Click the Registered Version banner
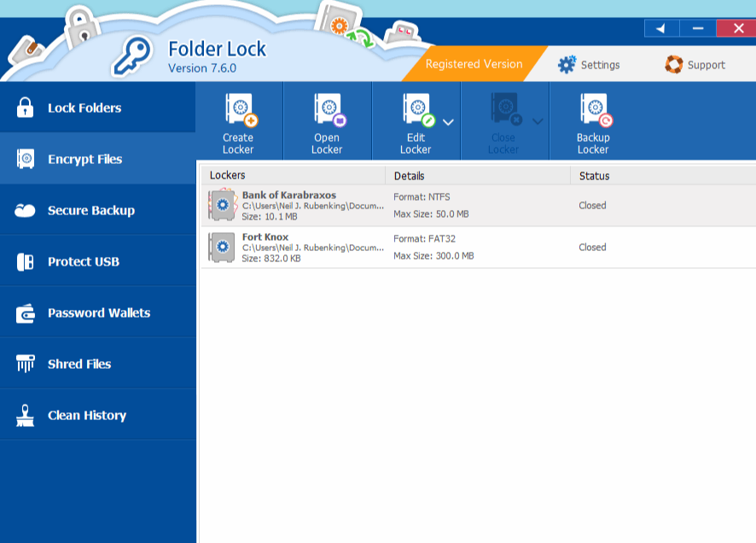 pos(474,64)
